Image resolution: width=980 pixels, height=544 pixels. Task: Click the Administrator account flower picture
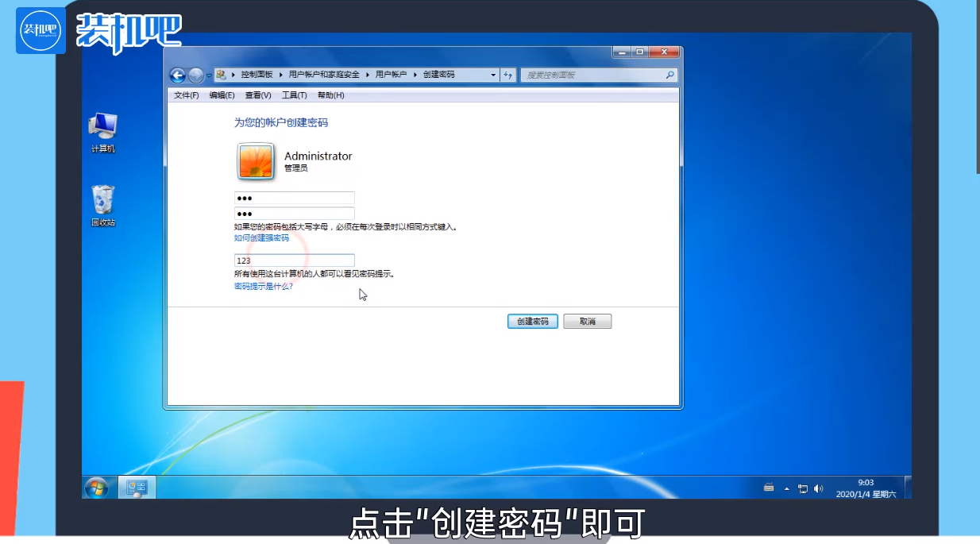(x=256, y=161)
